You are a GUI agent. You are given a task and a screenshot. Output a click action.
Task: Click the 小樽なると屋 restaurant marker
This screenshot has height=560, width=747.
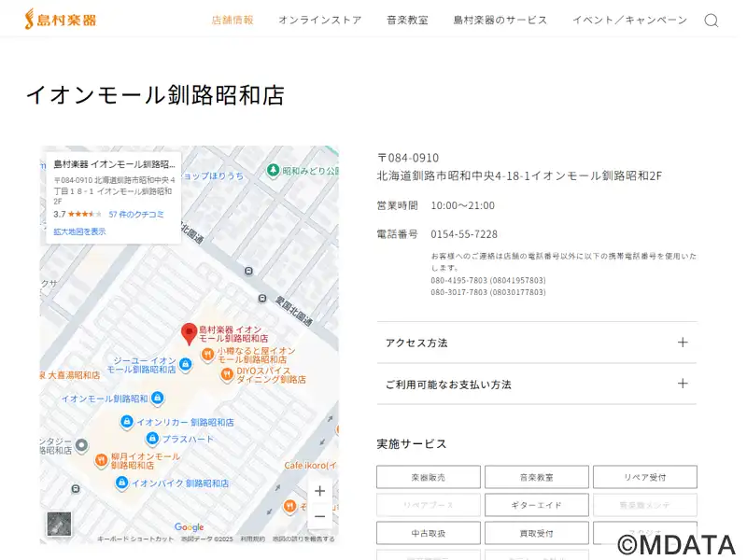(207, 355)
